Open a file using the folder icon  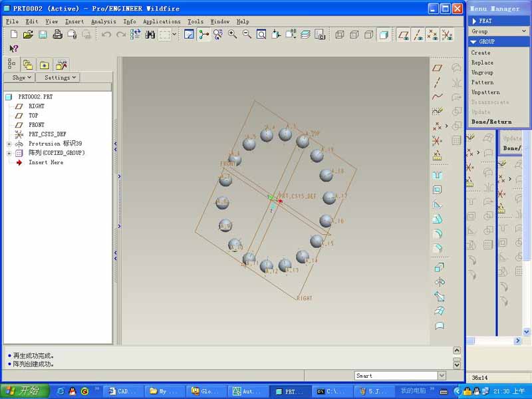[28, 35]
